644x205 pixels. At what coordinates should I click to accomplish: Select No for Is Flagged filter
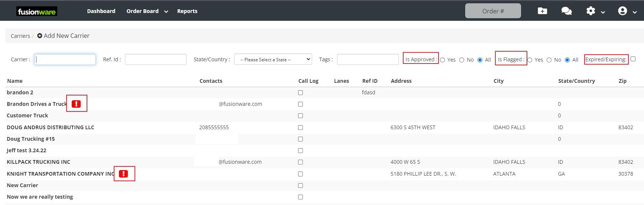tap(549, 60)
